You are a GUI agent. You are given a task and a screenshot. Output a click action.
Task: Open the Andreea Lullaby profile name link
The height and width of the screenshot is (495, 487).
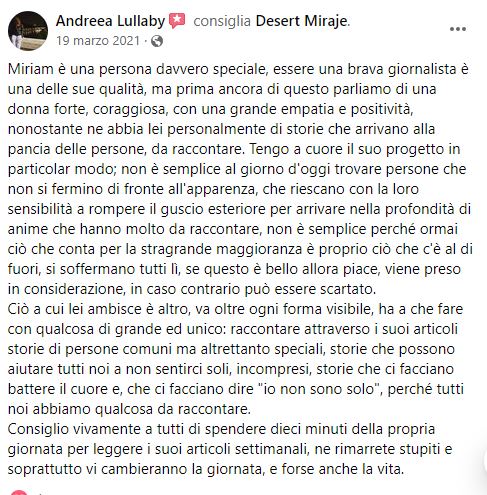point(110,21)
